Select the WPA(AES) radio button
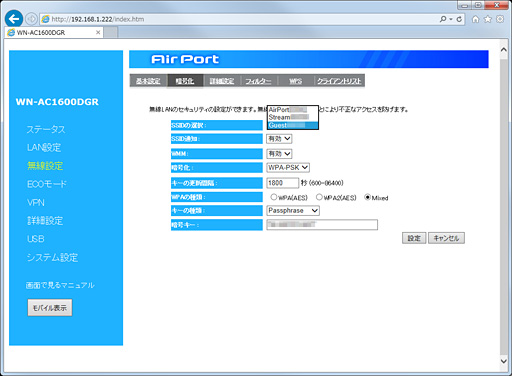512x376 pixels. click(x=274, y=197)
